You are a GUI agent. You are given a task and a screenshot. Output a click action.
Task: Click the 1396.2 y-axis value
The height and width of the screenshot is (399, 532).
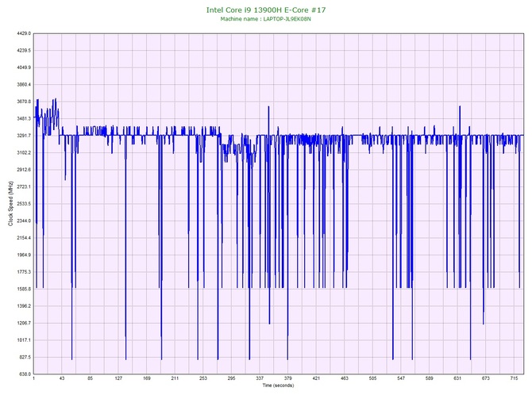(x=24, y=305)
